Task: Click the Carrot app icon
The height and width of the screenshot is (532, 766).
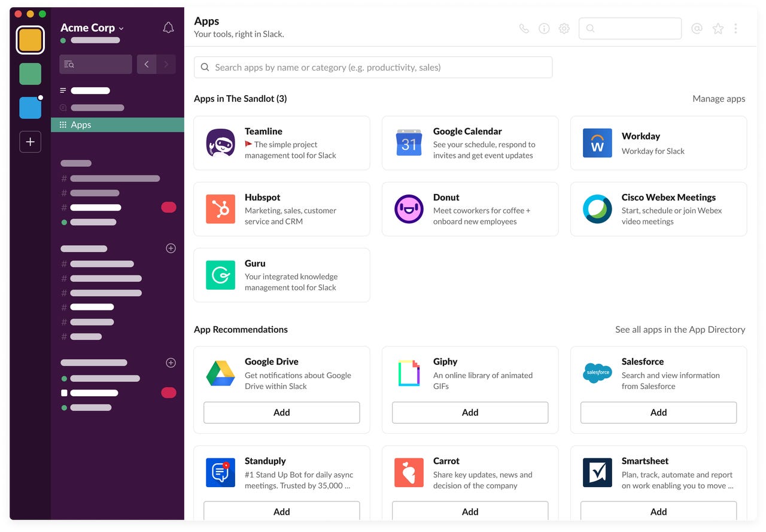Action: pyautogui.click(x=409, y=473)
